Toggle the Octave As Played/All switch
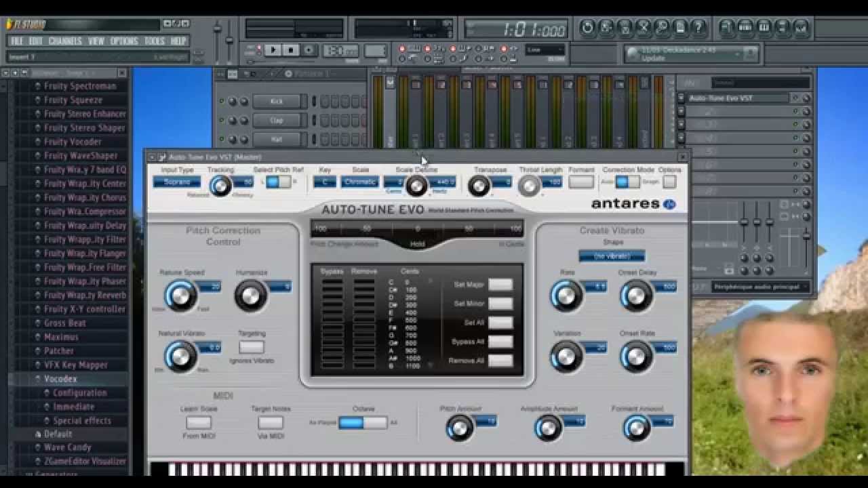This screenshot has width=868, height=488. 363,422
